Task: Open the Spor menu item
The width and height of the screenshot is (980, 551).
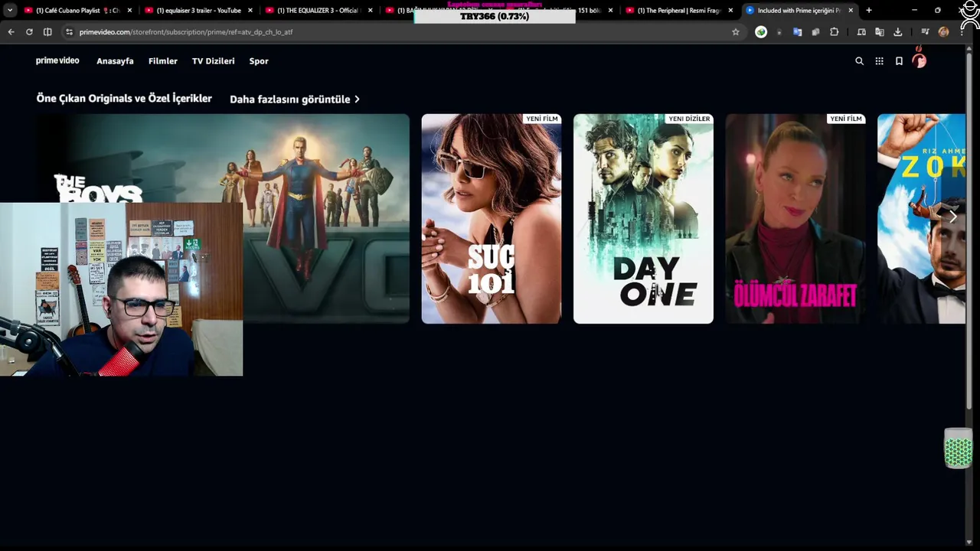Action: point(259,61)
